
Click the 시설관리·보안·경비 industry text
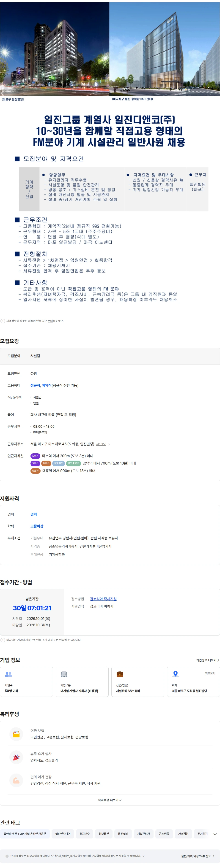(128, 691)
